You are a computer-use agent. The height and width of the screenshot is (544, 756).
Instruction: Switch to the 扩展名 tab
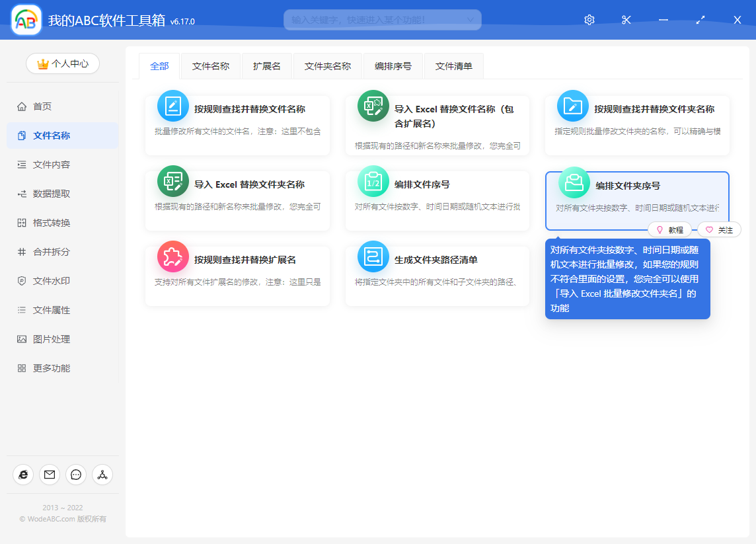tap(267, 66)
